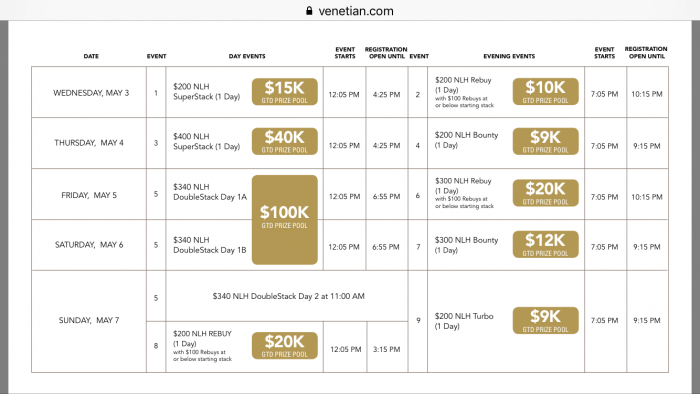The image size is (700, 394).
Task: Click the lock icon in address bar
Action: 309,11
